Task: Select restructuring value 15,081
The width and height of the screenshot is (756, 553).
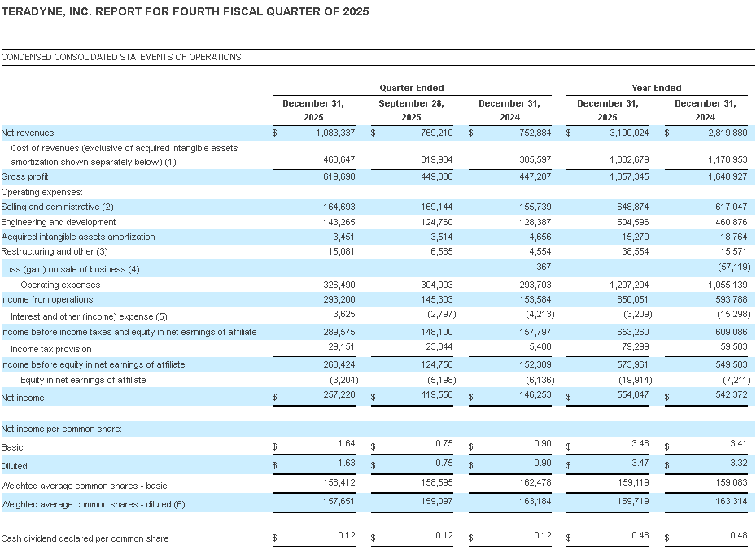Action: 341,252
